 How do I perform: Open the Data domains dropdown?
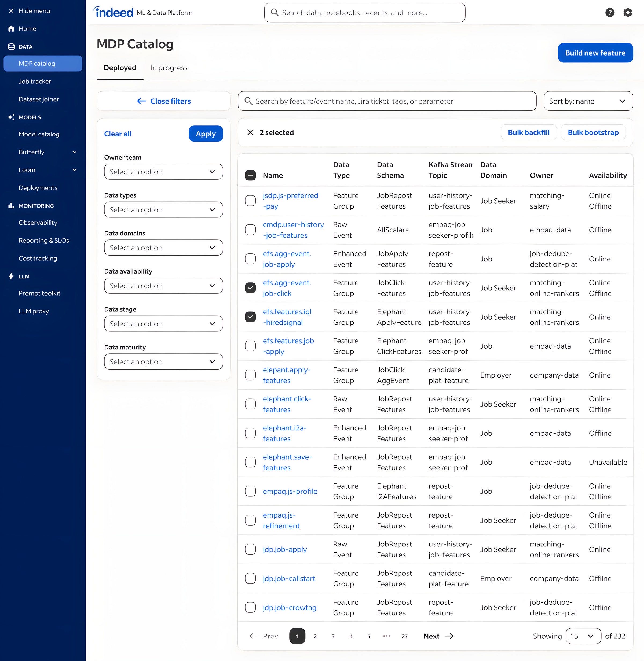163,248
